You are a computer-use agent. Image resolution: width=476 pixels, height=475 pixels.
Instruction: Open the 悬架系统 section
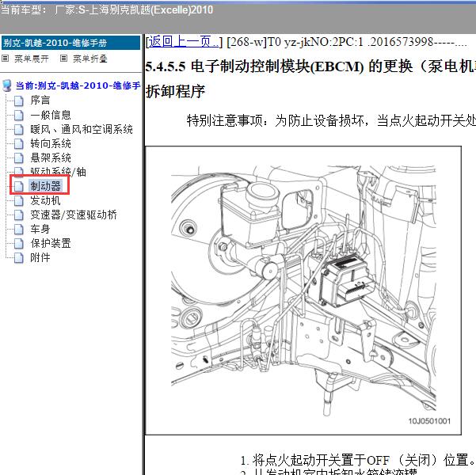click(51, 158)
